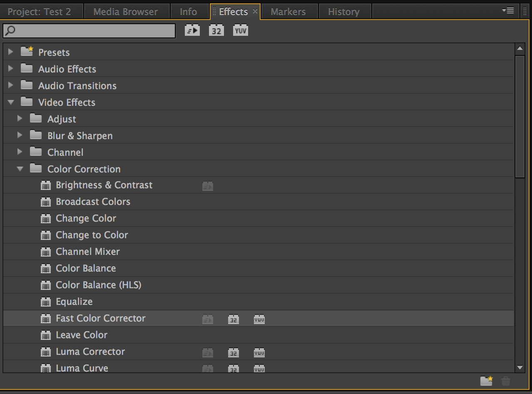This screenshot has height=394, width=532.
Task: Click the Fast Color Corrector effect icon
Action: tap(46, 319)
